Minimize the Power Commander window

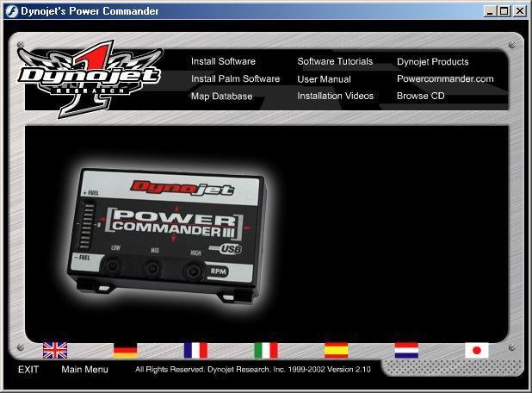pyautogui.click(x=490, y=11)
